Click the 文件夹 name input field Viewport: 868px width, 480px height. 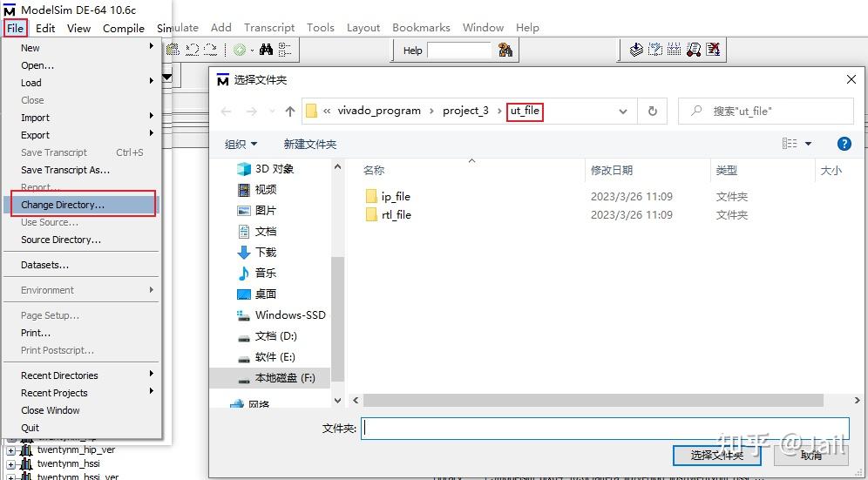[605, 429]
